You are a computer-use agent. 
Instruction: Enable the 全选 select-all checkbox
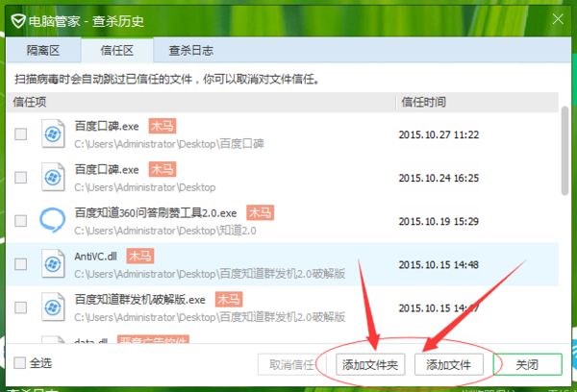21,364
